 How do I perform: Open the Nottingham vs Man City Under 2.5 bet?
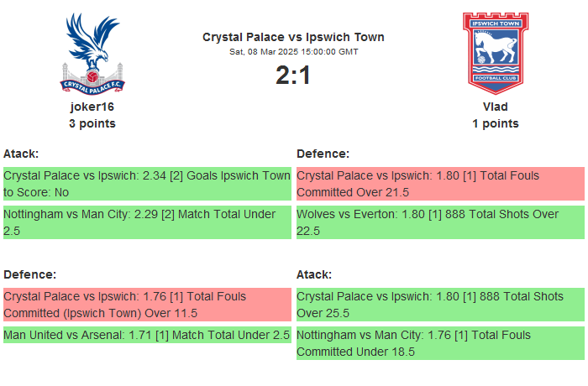pos(147,222)
